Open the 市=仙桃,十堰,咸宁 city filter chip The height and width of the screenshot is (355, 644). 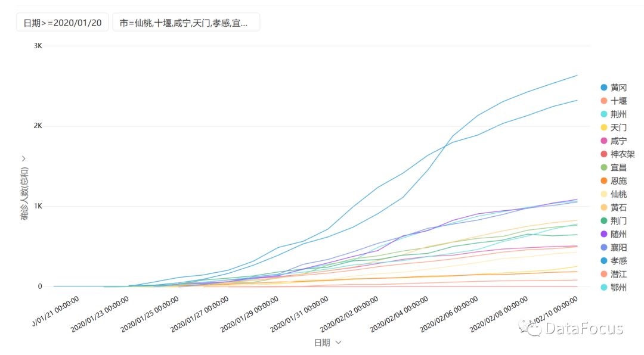pyautogui.click(x=185, y=23)
